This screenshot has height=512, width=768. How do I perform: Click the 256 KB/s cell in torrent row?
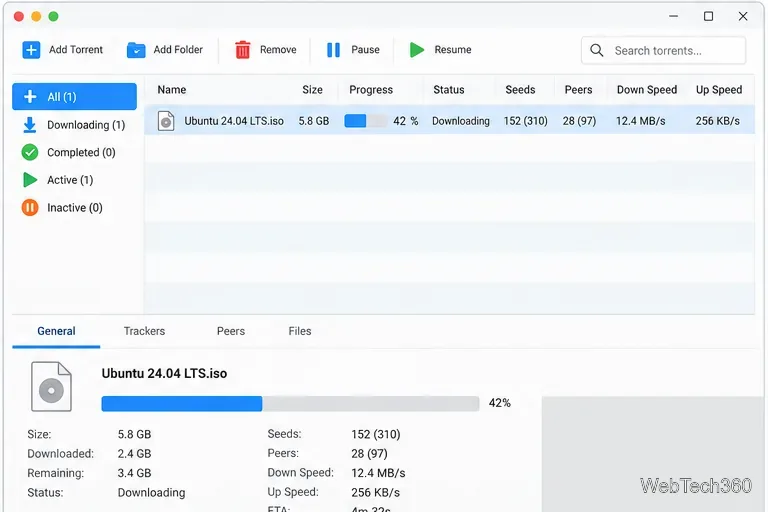(718, 121)
